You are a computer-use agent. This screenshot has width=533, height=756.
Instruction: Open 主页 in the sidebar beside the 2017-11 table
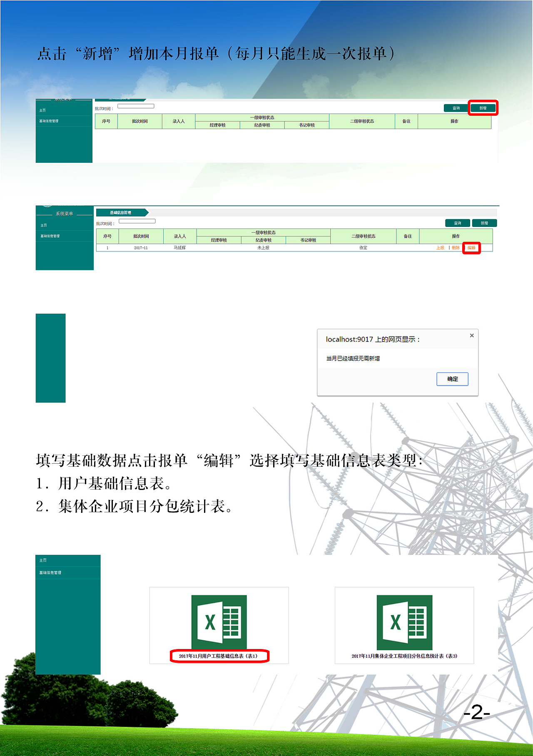tap(44, 225)
